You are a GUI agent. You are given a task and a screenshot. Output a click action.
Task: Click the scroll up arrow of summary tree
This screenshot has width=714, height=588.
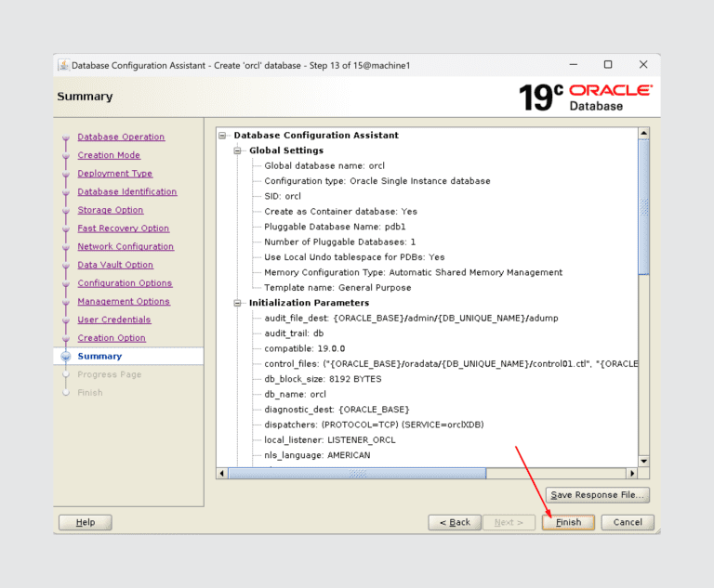643,134
